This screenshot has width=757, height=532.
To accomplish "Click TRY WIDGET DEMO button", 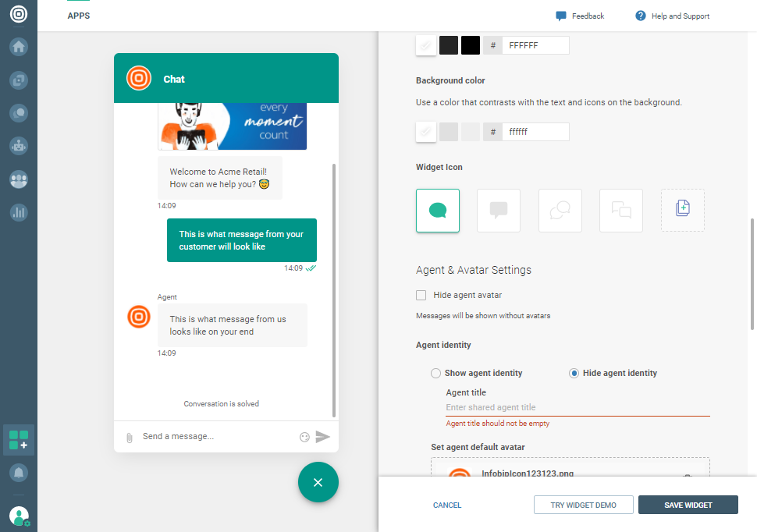I will [x=583, y=505].
